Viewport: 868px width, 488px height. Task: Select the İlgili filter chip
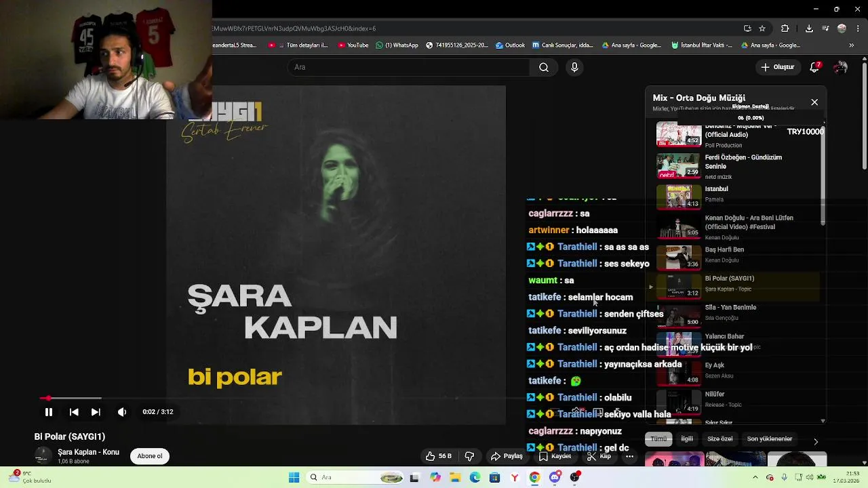click(687, 439)
